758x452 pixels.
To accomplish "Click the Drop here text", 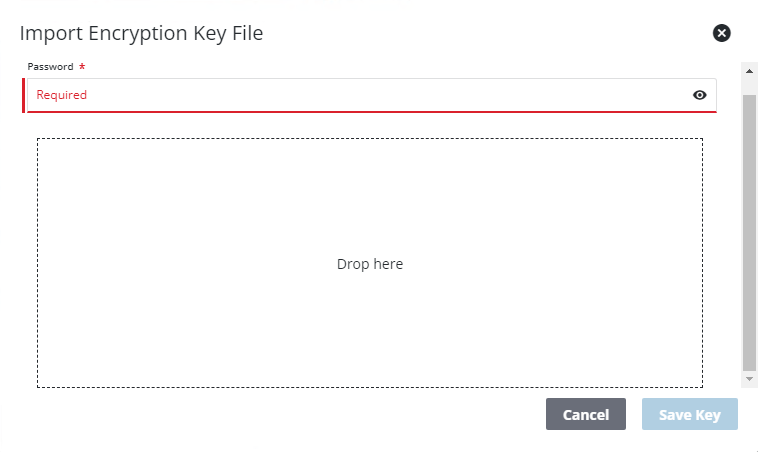I will (370, 264).
